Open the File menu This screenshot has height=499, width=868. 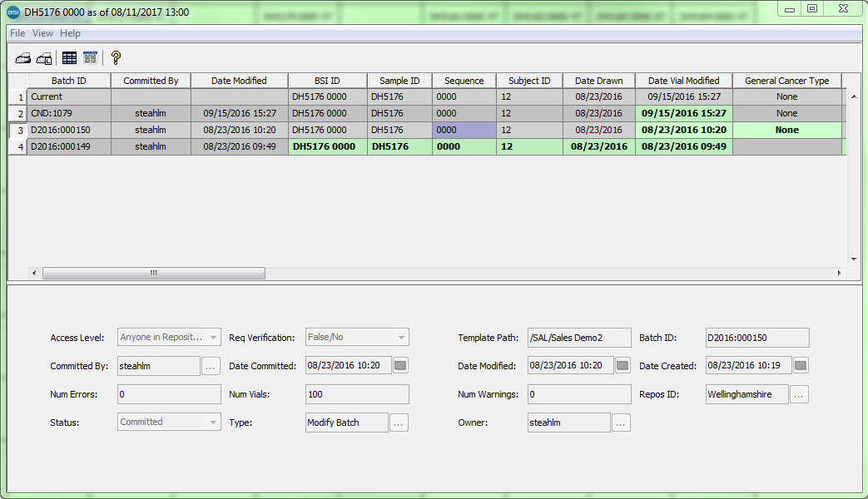17,33
